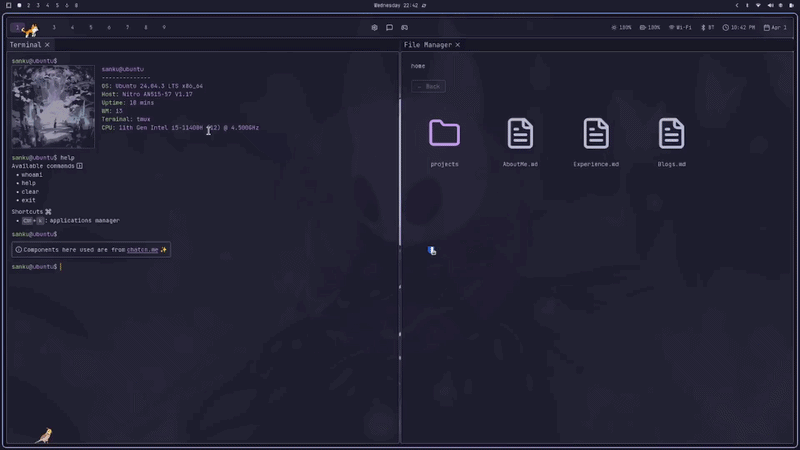Image resolution: width=800 pixels, height=450 pixels.
Task: Switch to workspace 2 in top system bar
Action: click(29, 5)
